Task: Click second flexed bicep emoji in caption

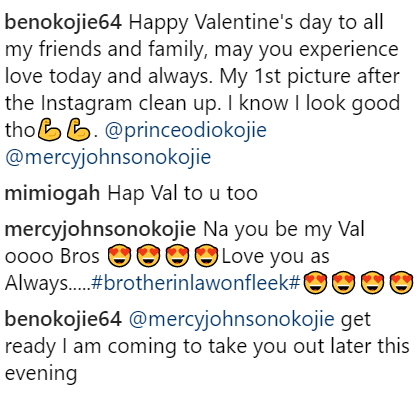Action: [x=78, y=130]
